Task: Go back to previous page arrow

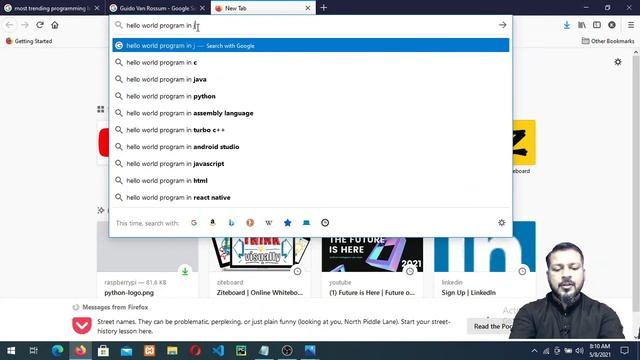Action: click(x=10, y=25)
